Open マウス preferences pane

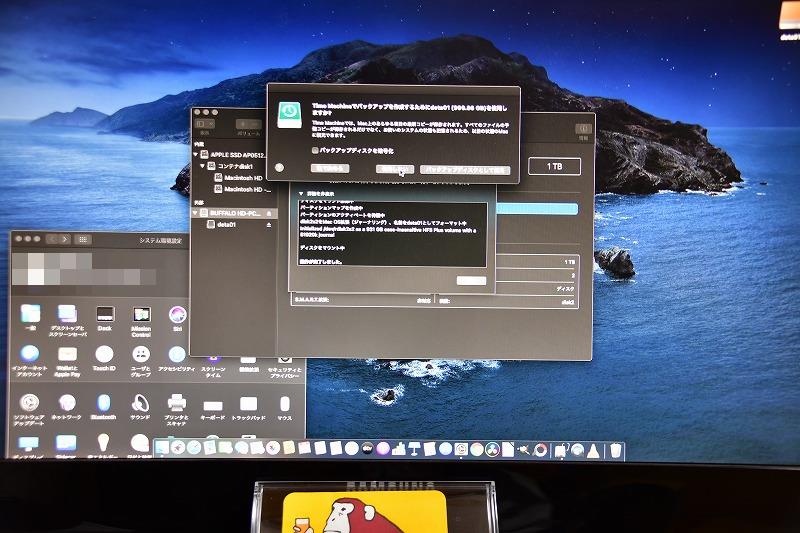coord(285,408)
